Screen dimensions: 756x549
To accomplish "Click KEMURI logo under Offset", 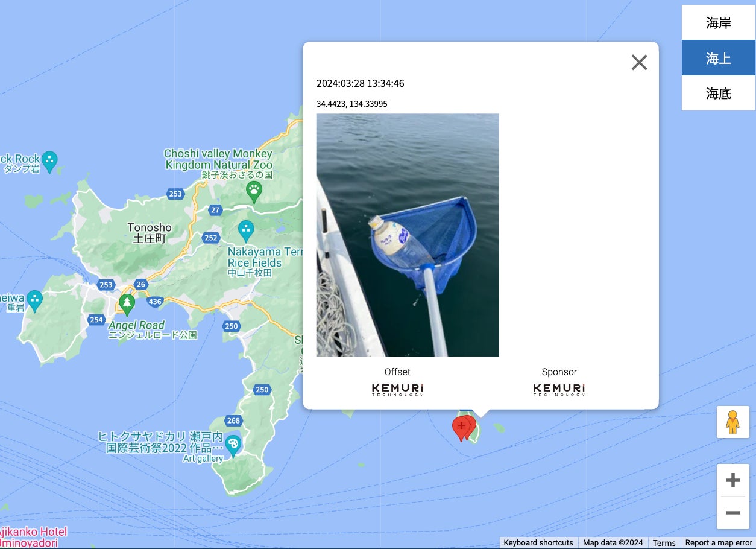I will 397,390.
